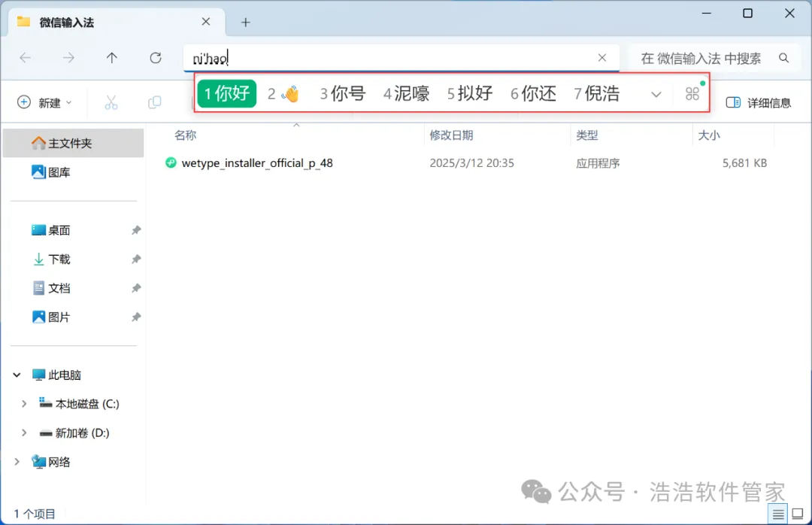Expand 新加卷 (D:) tree node
The height and width of the screenshot is (525, 812).
[x=24, y=432]
